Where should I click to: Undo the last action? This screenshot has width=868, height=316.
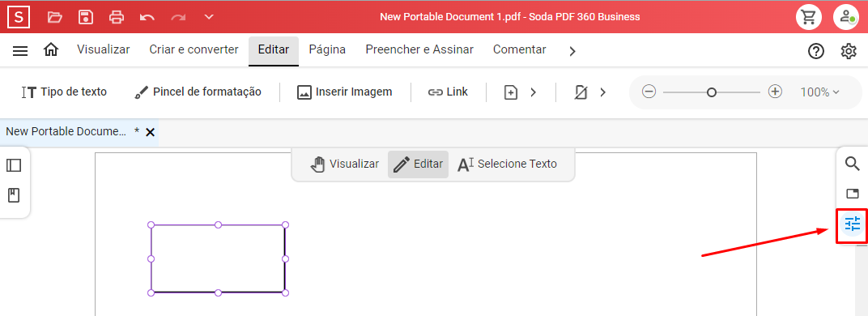click(x=147, y=17)
